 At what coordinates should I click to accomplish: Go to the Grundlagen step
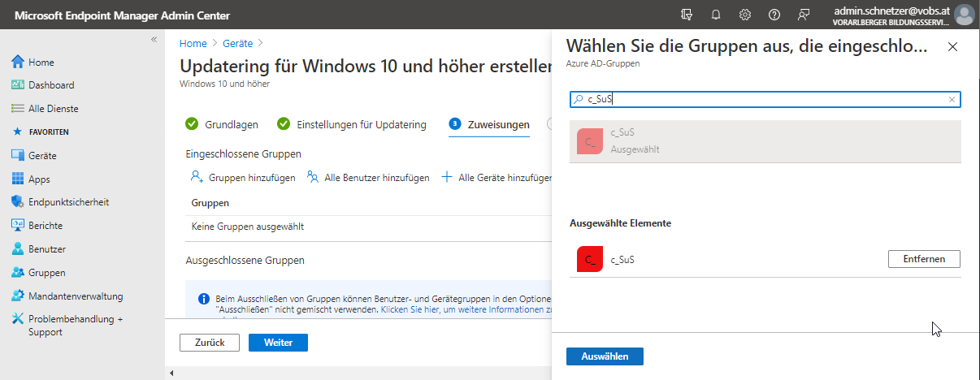[x=222, y=124]
